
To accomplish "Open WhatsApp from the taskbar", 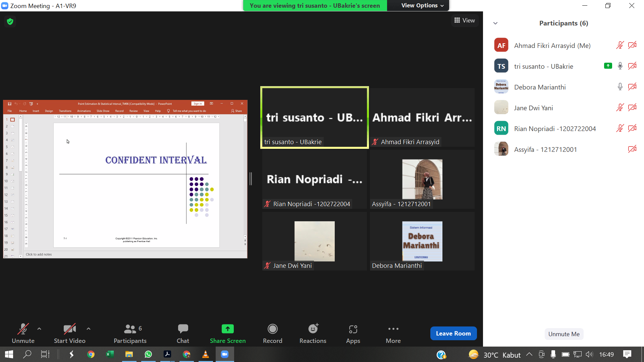I will tap(148, 354).
